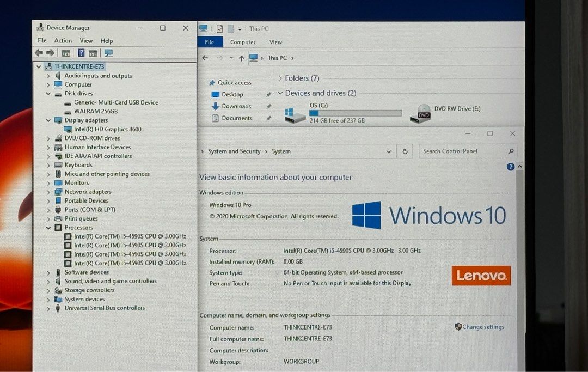Select Intel(R) HD Graphics 4600

(108, 130)
